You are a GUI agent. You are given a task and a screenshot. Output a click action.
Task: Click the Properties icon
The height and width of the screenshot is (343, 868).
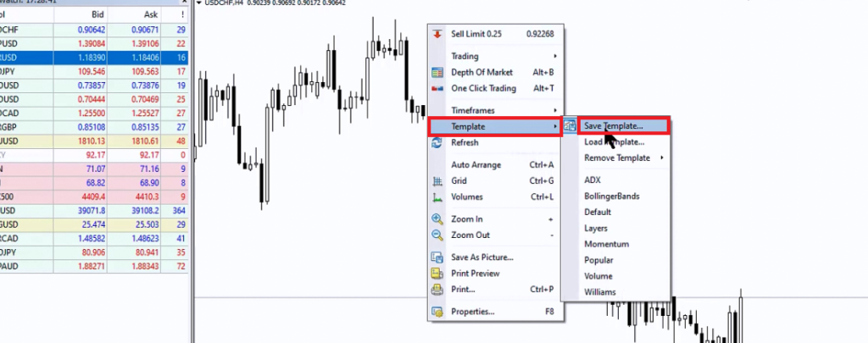[x=437, y=312]
